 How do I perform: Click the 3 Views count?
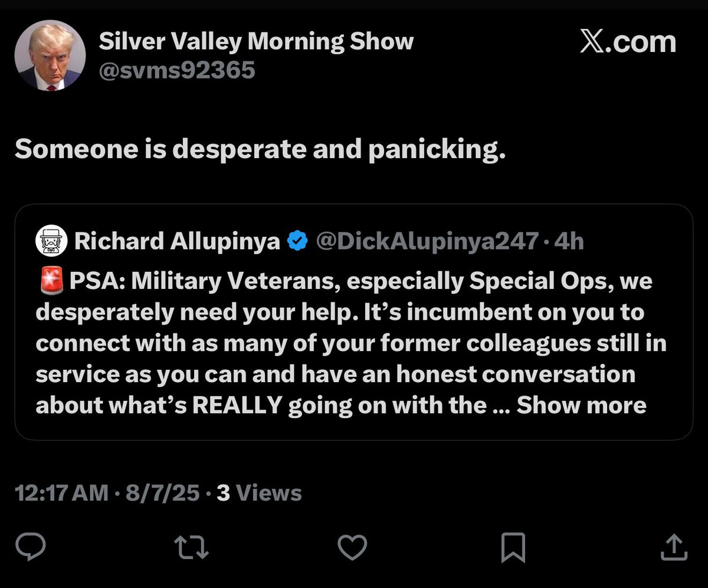coord(259,493)
